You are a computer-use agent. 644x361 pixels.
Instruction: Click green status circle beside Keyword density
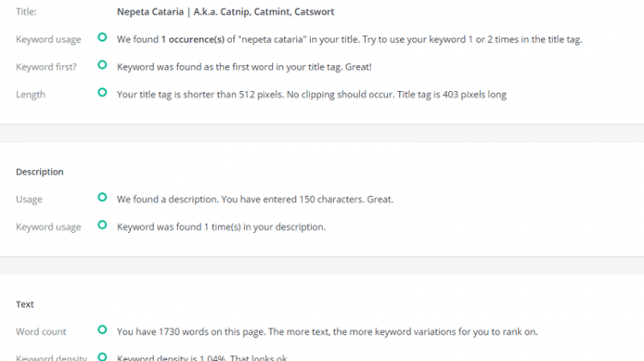point(102,357)
